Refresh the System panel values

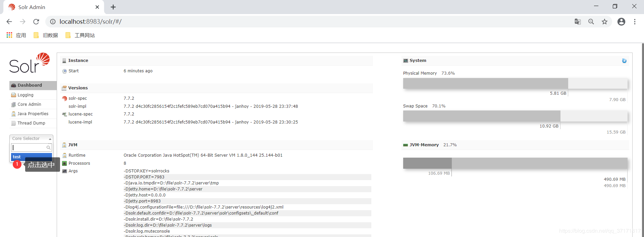624,61
